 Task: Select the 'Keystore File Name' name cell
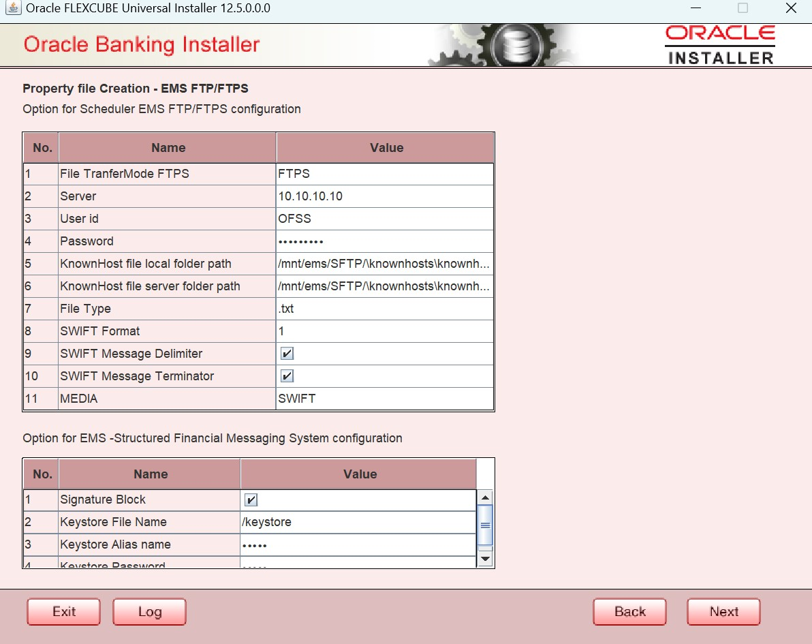pos(149,522)
